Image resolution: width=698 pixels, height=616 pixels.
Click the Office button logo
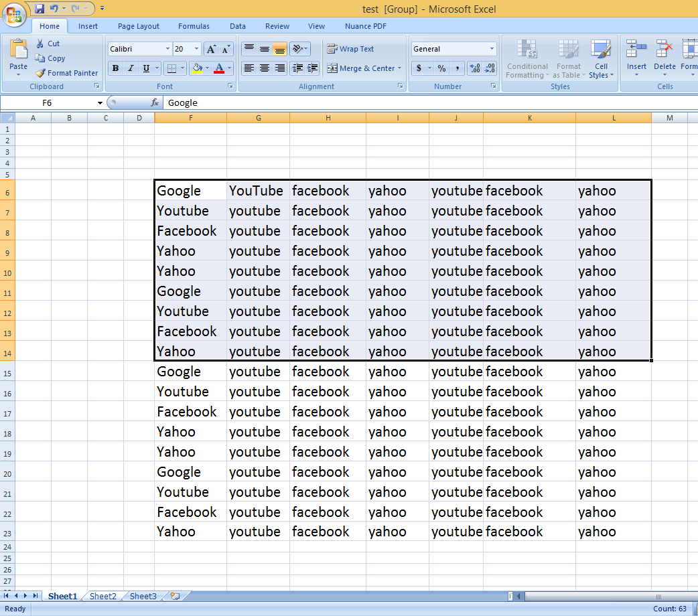point(14,15)
